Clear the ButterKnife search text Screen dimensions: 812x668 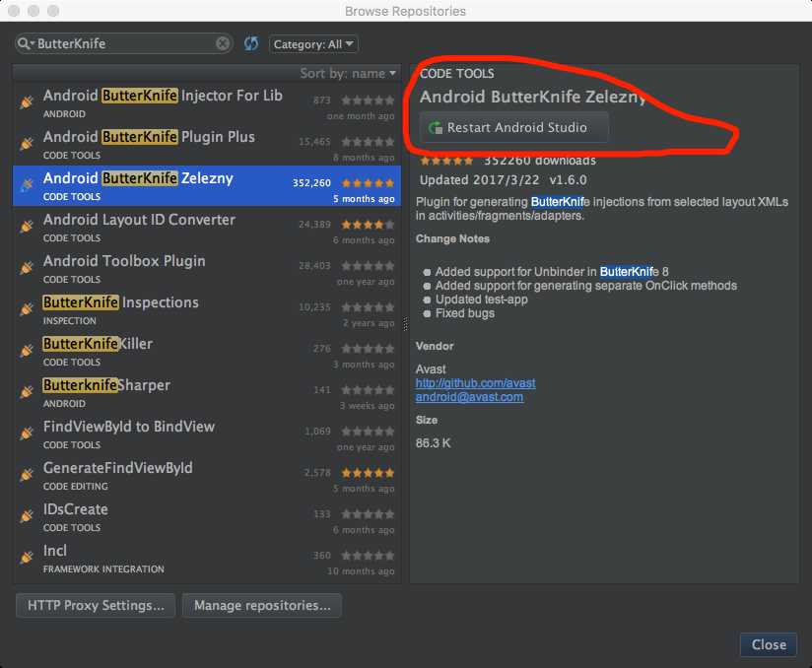(x=223, y=43)
